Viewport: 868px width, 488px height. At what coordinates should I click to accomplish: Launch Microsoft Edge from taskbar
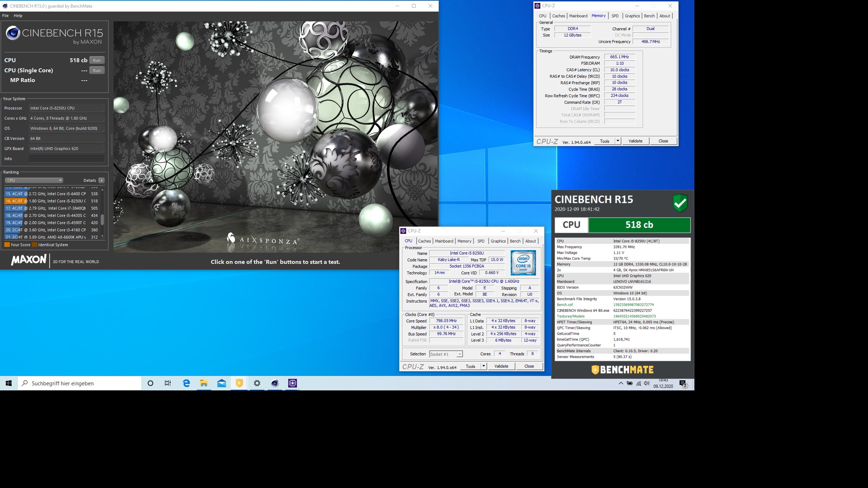pos(186,383)
